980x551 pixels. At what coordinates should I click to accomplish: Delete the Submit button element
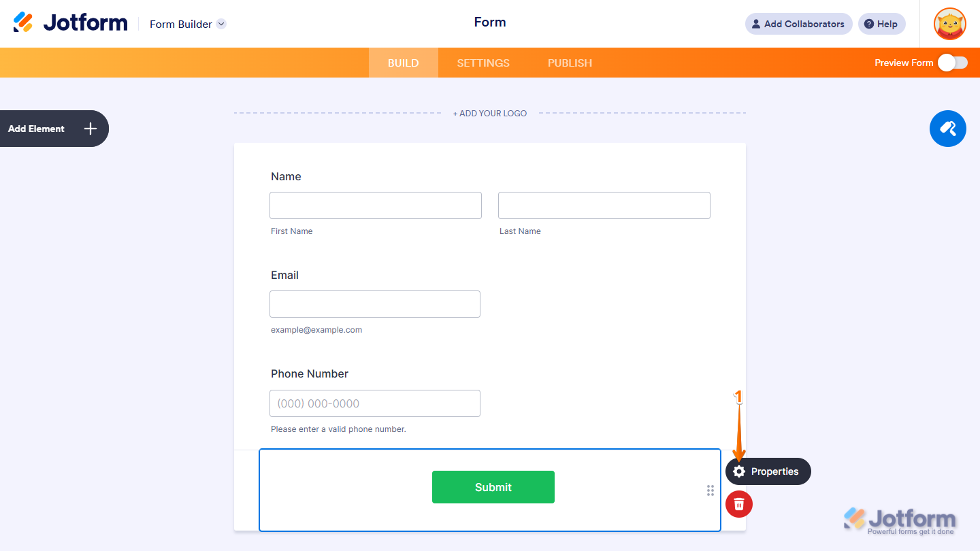tap(738, 503)
